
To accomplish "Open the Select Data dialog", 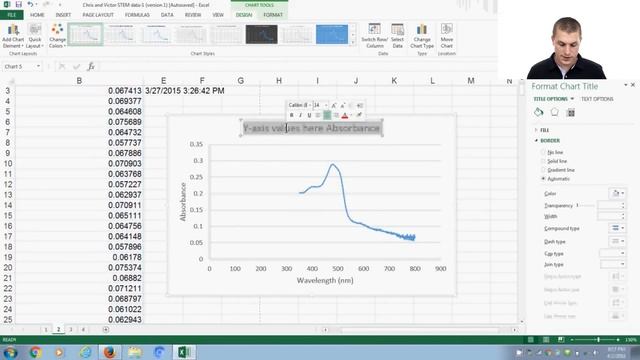I will tap(397, 36).
